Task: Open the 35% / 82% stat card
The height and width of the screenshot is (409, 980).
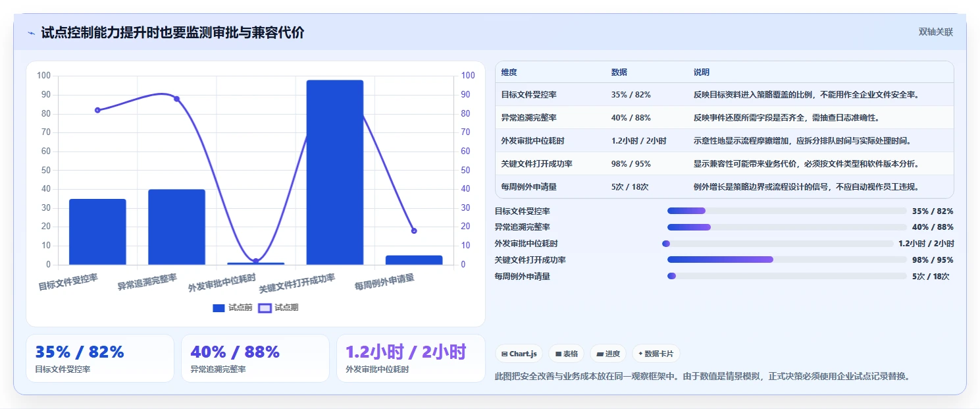Action: (100, 358)
